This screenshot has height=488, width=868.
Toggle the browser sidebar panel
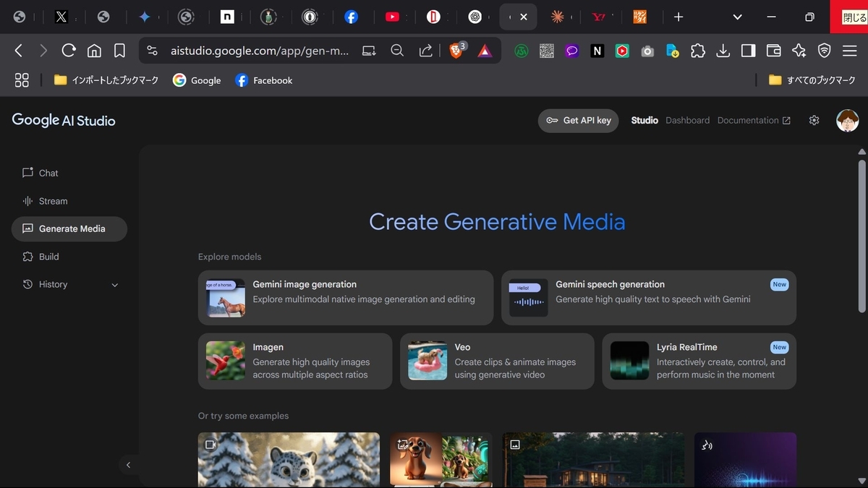click(x=749, y=51)
